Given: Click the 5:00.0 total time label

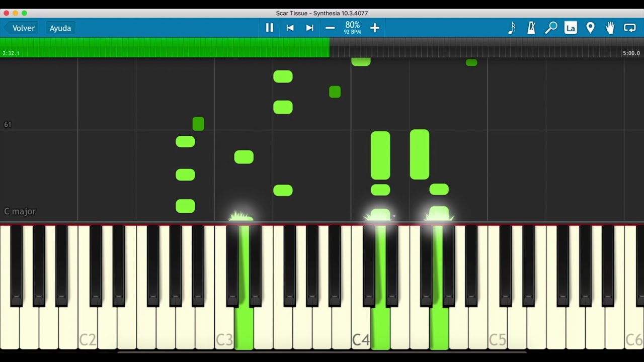Looking at the screenshot, I should (x=631, y=53).
